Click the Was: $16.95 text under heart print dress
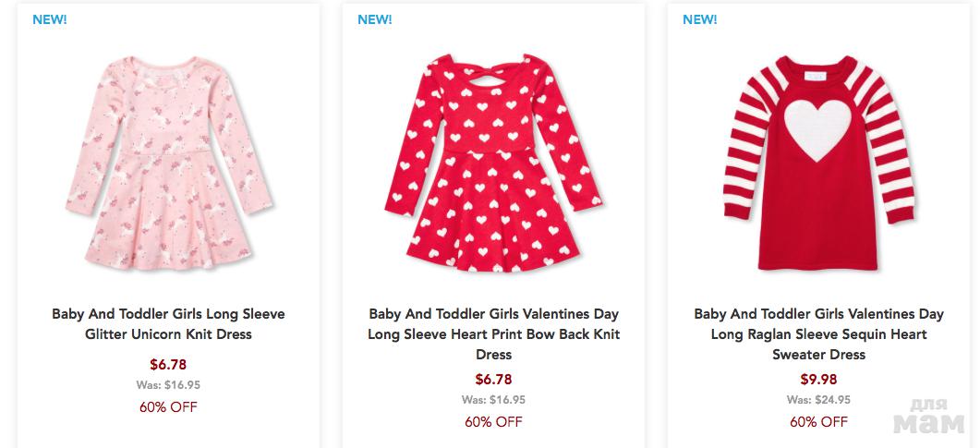 [x=493, y=400]
